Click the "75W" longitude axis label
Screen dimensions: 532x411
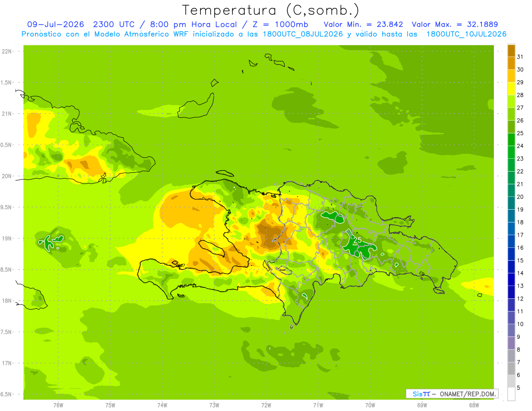click(110, 405)
